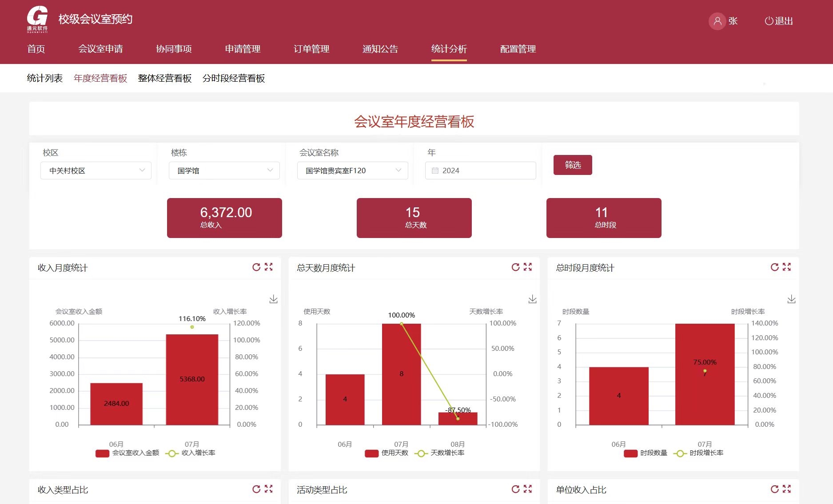This screenshot has height=504, width=833.
Task: Hide the 收入增长率 line via its legend
Action: pyautogui.click(x=199, y=453)
